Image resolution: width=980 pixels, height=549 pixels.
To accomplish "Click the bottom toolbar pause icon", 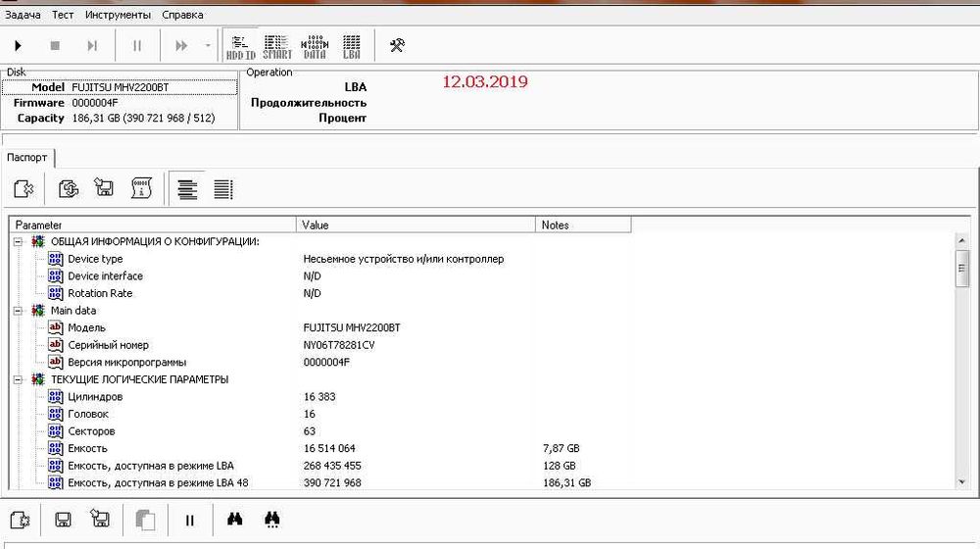I will point(190,520).
